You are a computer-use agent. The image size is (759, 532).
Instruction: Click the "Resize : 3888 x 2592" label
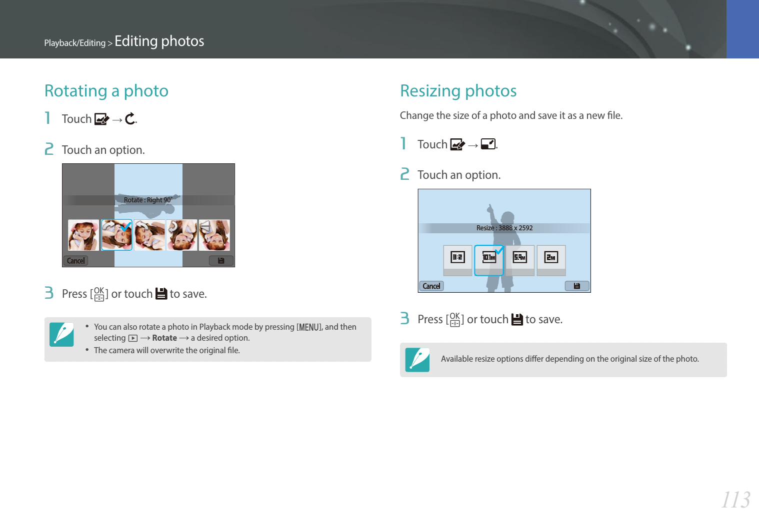(504, 228)
